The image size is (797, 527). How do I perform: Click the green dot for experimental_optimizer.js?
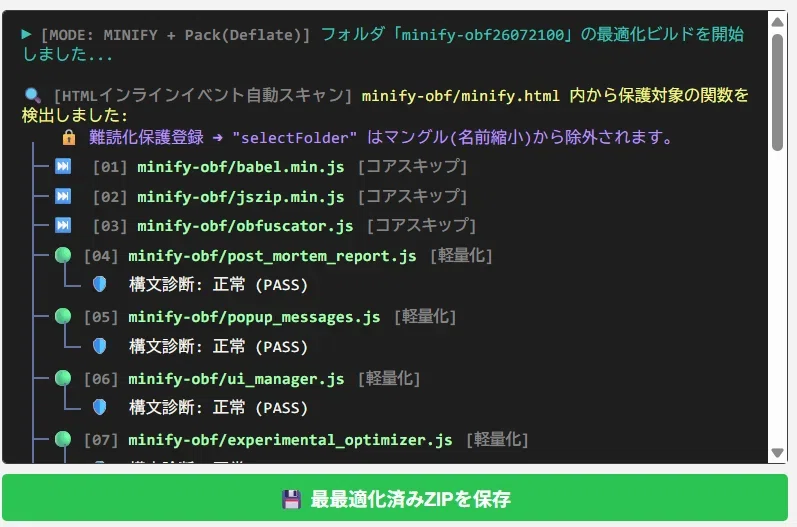click(x=63, y=439)
